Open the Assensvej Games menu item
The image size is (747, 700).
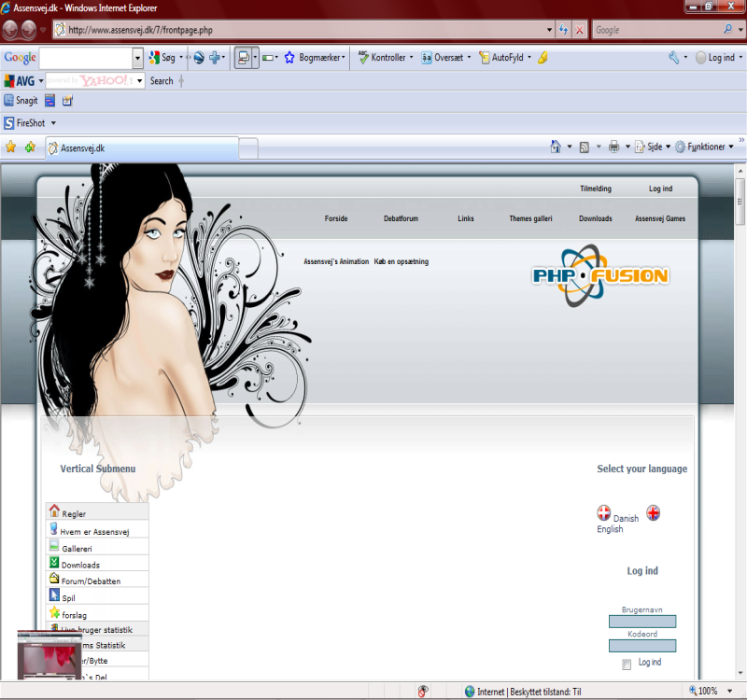tap(660, 218)
